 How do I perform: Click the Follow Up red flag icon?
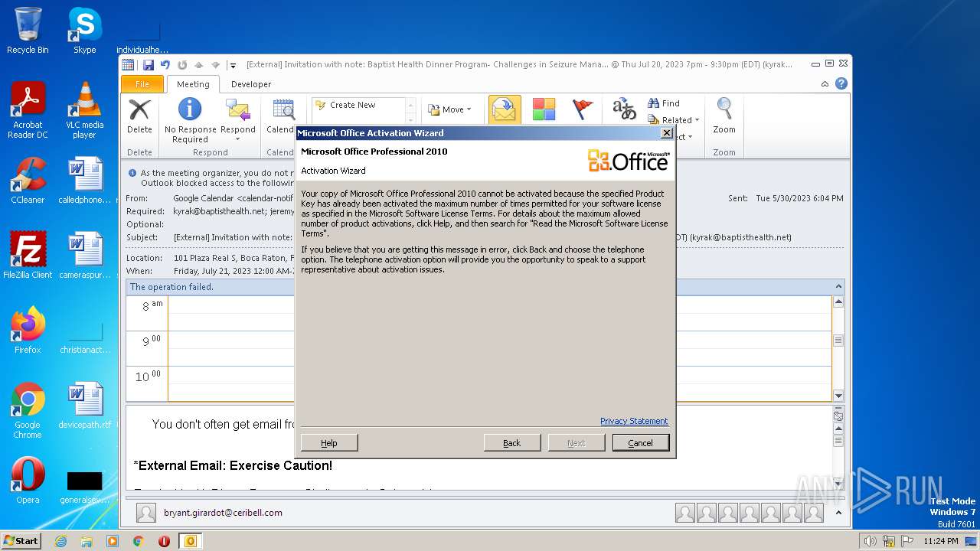point(583,109)
